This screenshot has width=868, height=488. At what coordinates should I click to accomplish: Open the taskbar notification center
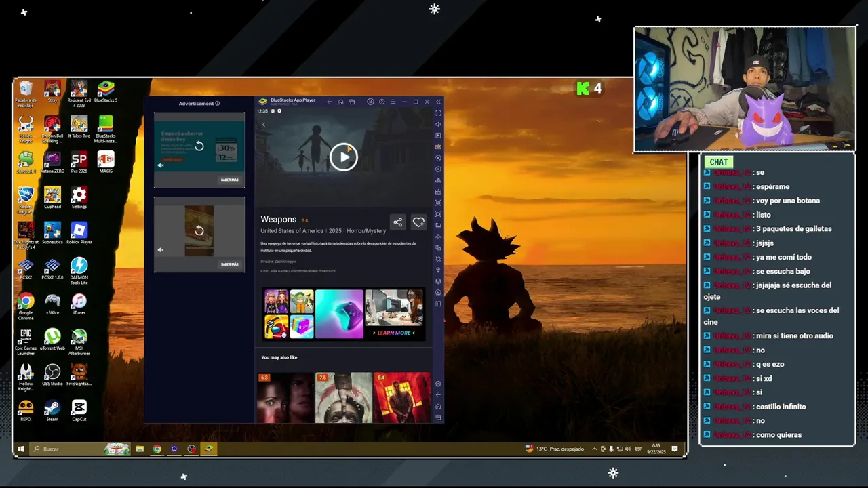click(675, 449)
